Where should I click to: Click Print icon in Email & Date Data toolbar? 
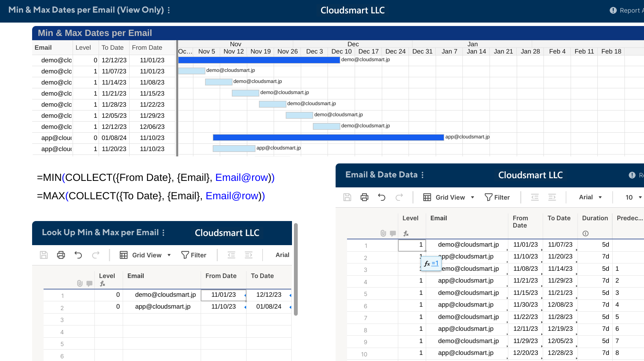click(x=364, y=197)
